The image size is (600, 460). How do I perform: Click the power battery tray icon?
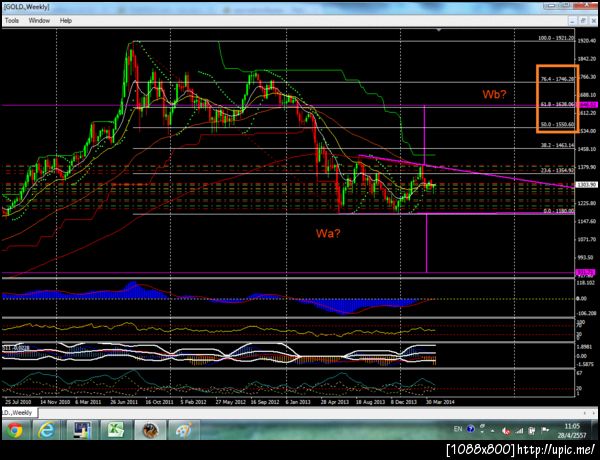click(532, 431)
